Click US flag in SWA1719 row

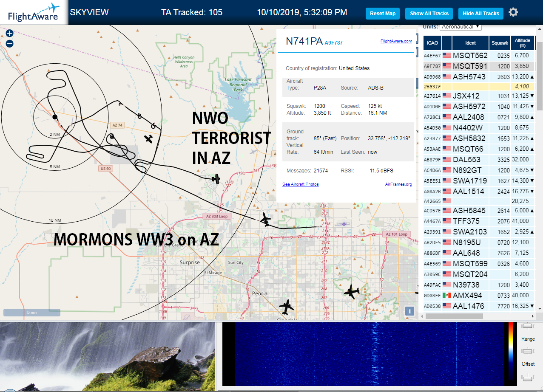447,180
